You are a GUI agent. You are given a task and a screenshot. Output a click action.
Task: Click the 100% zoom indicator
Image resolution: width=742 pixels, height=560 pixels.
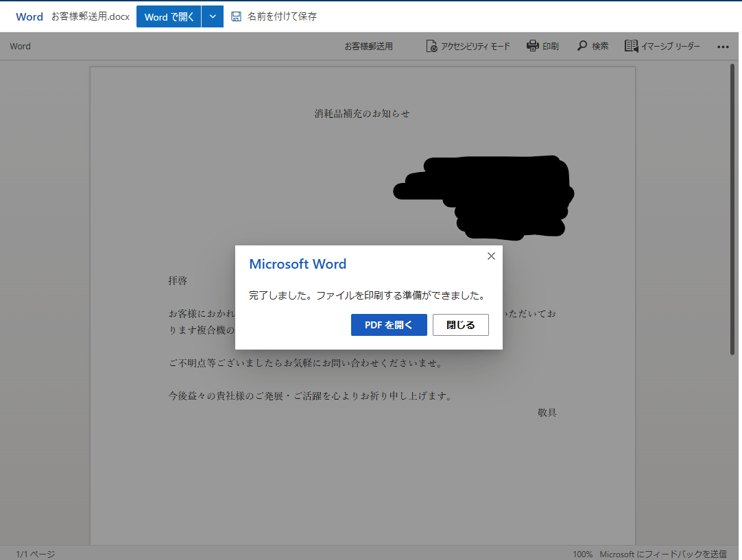pos(582,554)
